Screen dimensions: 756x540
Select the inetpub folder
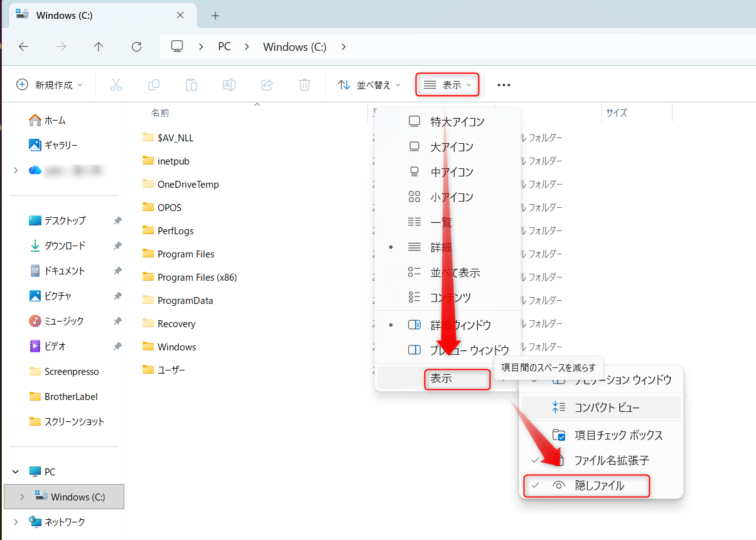coord(166,161)
